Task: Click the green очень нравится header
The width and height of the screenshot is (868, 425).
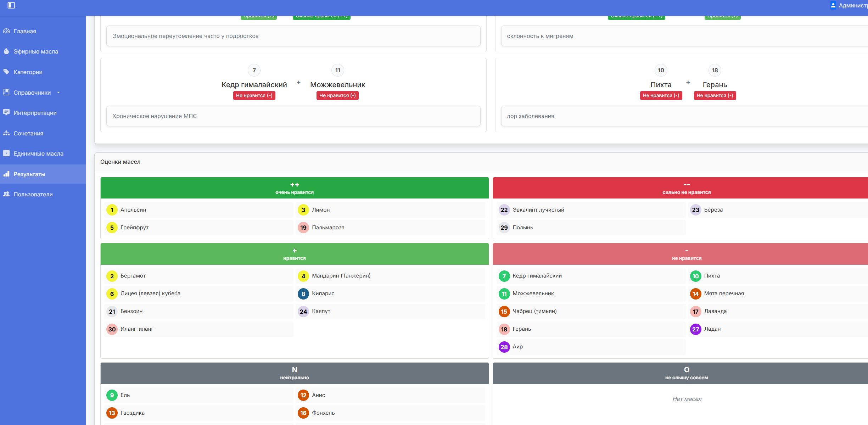Action: click(x=294, y=188)
